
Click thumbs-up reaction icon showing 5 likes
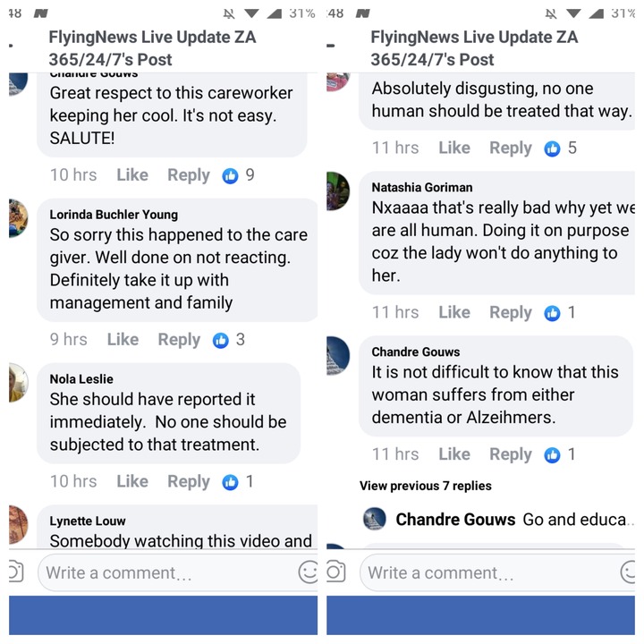(552, 148)
